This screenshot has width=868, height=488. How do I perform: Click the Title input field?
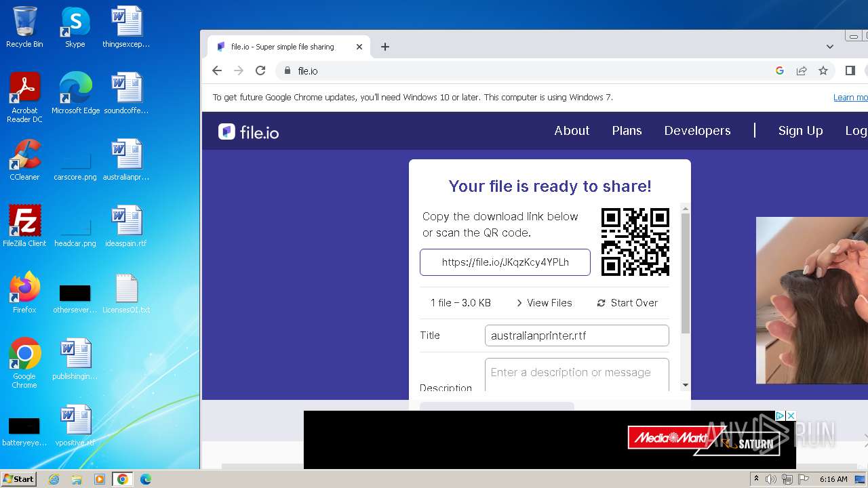pos(577,335)
